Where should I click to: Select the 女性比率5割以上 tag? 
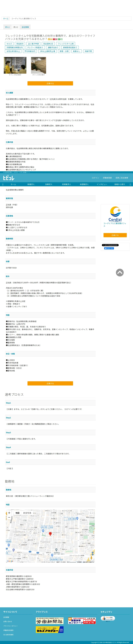click(13, 51)
